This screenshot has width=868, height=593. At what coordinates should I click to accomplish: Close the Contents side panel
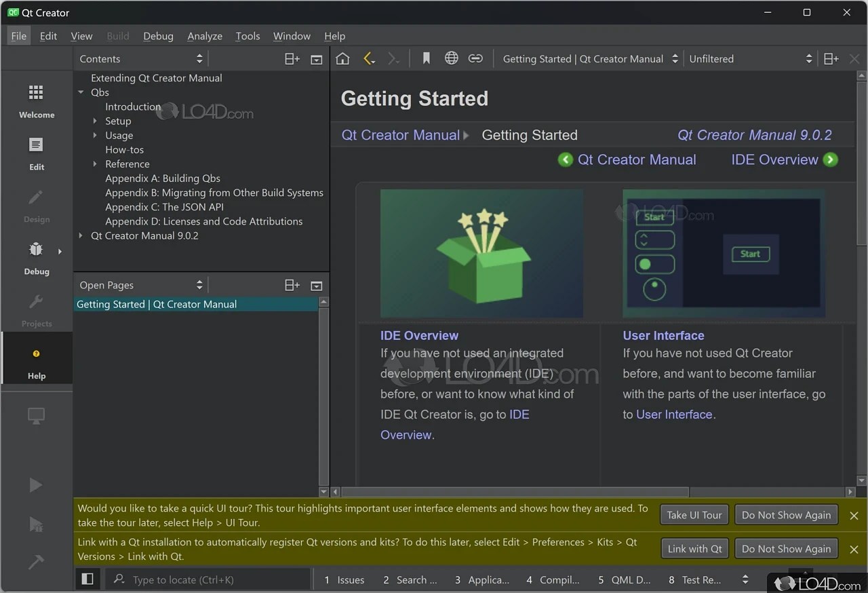coord(316,59)
